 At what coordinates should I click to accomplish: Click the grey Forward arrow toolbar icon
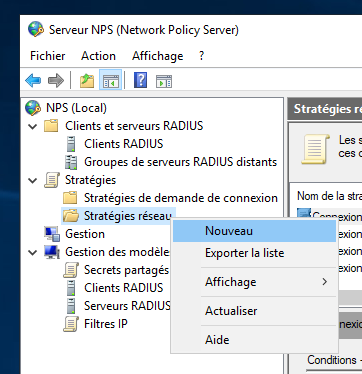(x=56, y=81)
